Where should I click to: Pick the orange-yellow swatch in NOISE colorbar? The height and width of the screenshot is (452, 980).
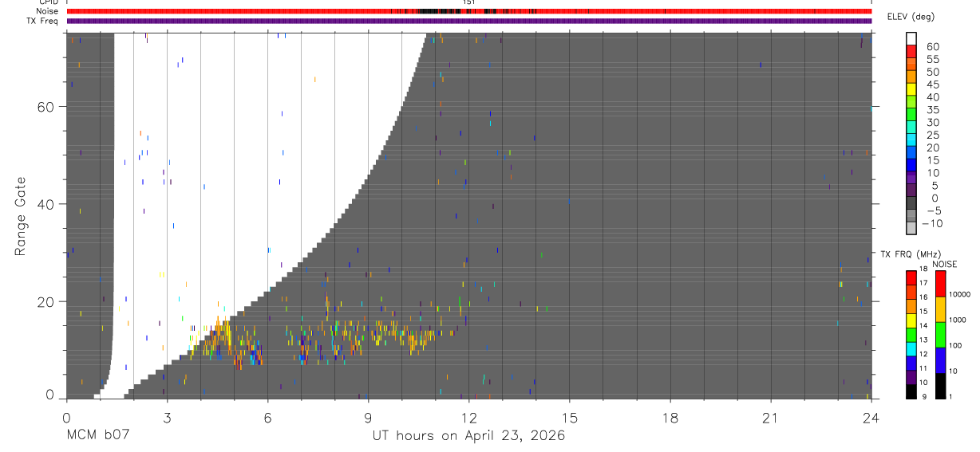pyautogui.click(x=940, y=309)
